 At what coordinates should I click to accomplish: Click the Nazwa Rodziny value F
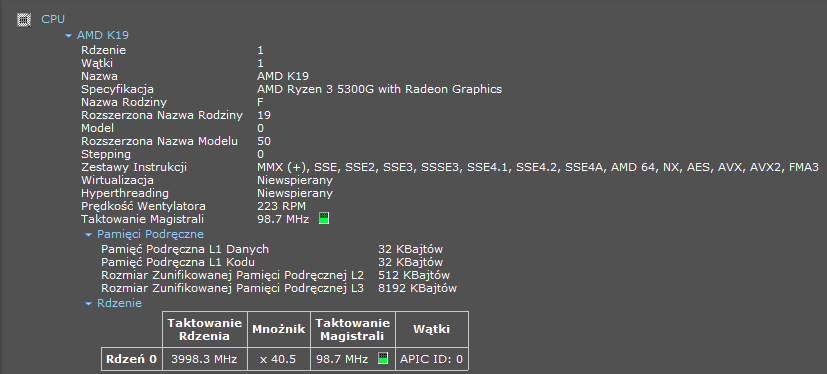(x=260, y=102)
